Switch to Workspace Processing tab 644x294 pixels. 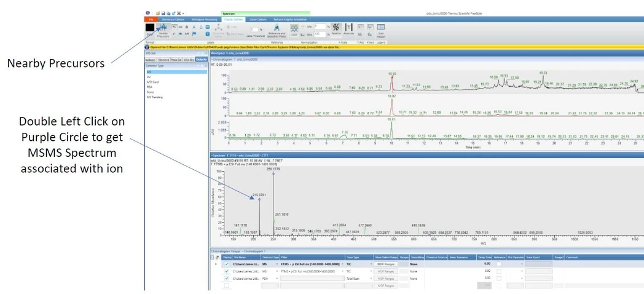click(204, 19)
